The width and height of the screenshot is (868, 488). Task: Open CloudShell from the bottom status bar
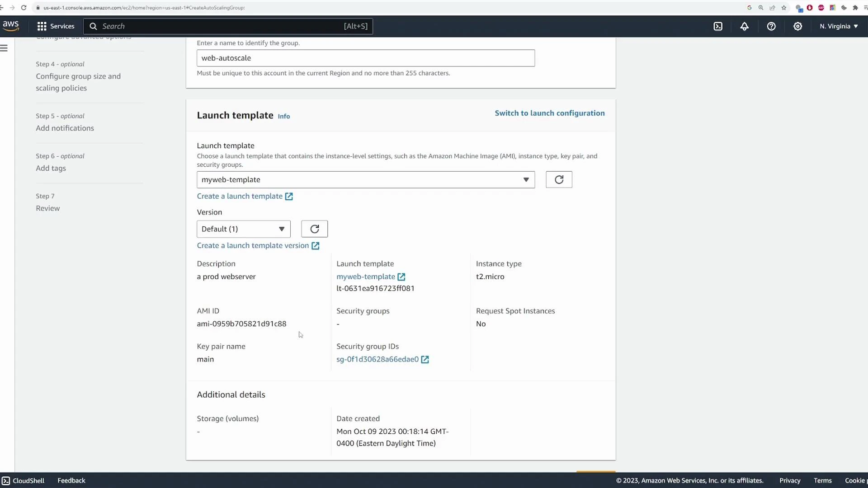pos(23,480)
